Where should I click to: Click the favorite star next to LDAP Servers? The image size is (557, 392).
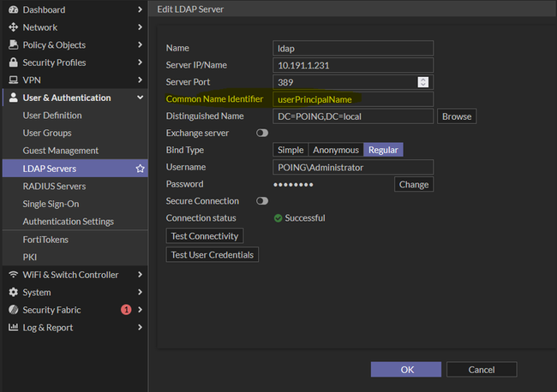(140, 169)
